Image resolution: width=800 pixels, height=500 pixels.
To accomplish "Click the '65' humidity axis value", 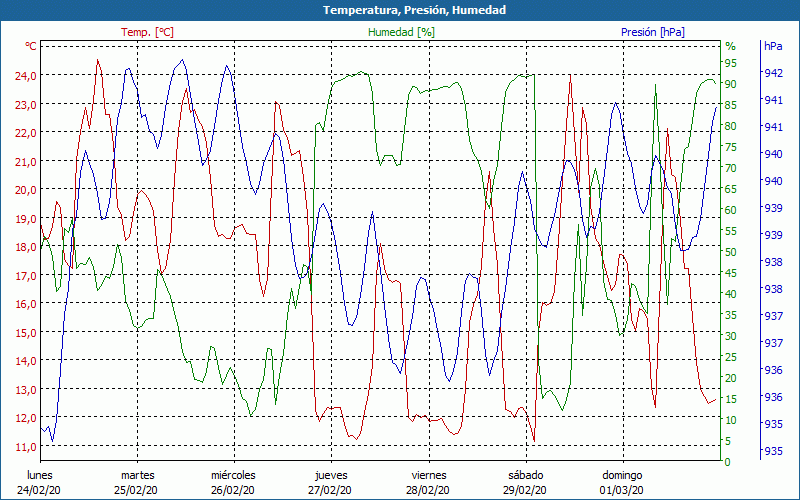I will (731, 189).
